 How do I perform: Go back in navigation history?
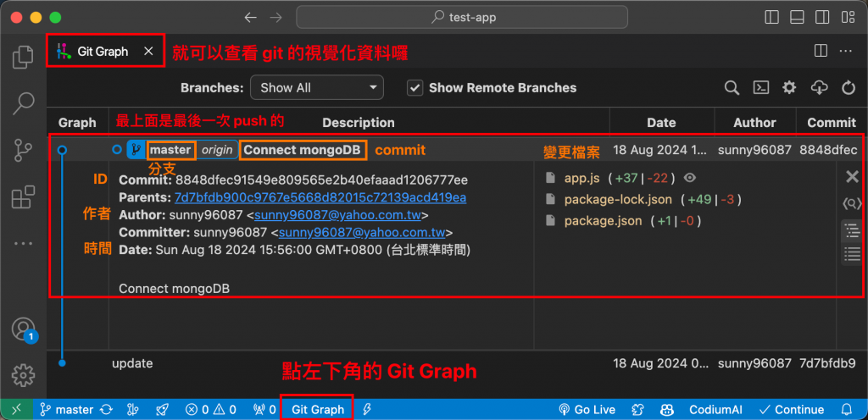click(x=251, y=17)
